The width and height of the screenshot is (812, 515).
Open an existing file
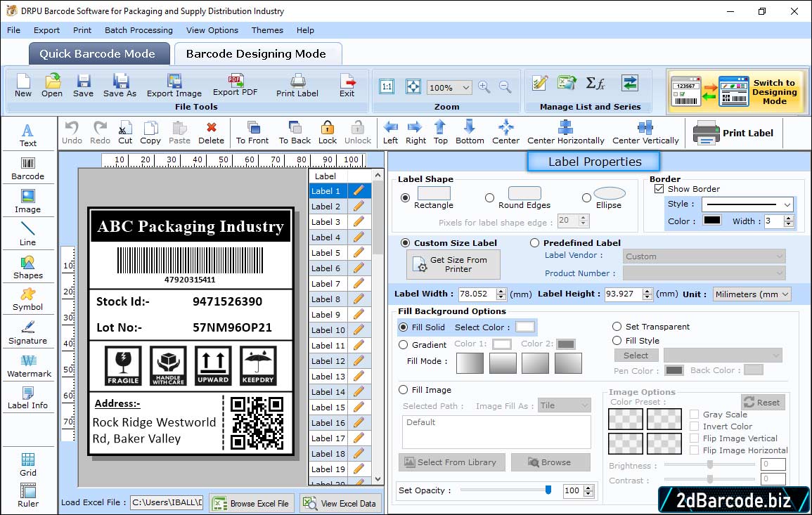[x=52, y=86]
